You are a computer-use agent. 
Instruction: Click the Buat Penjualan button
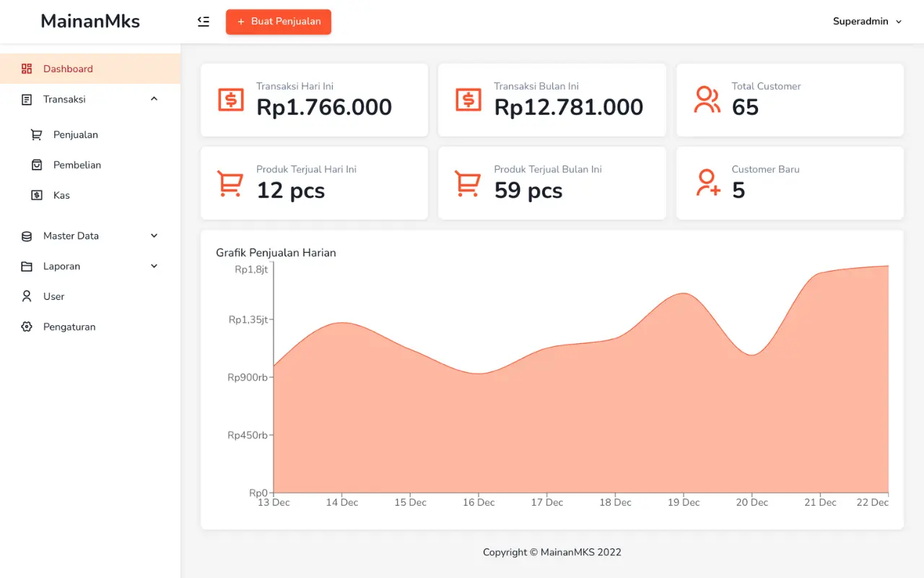click(x=278, y=22)
